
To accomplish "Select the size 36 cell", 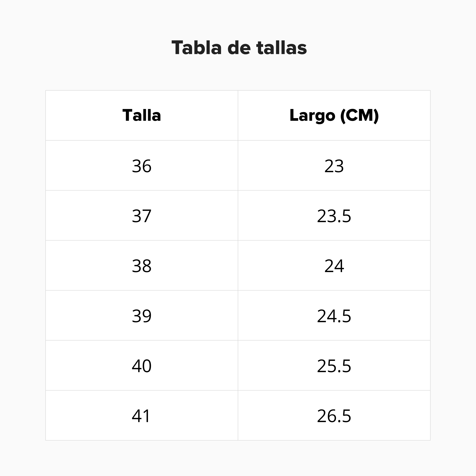I will point(142,166).
